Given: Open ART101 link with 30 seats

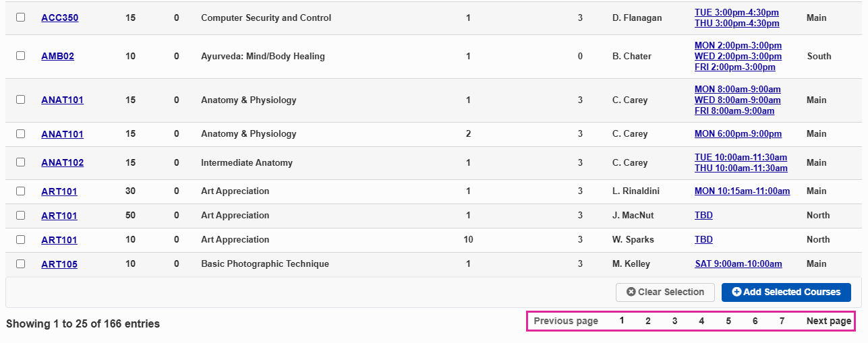Looking at the screenshot, I should click(x=59, y=191).
